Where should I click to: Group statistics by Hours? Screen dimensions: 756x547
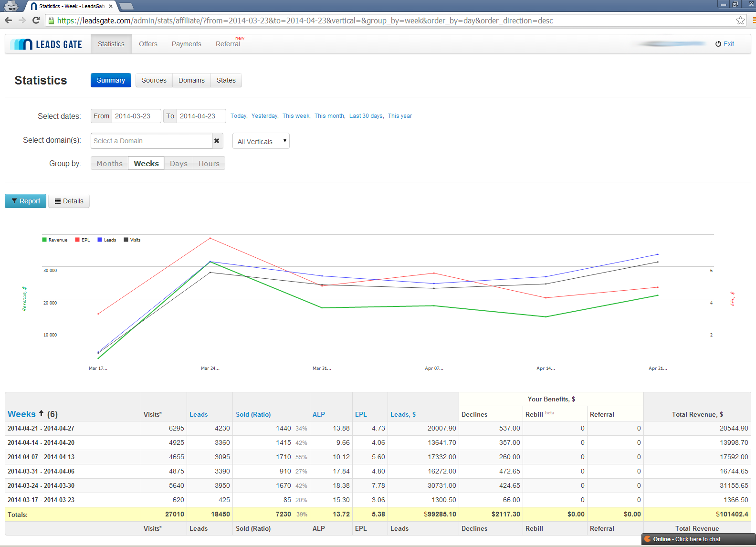209,164
